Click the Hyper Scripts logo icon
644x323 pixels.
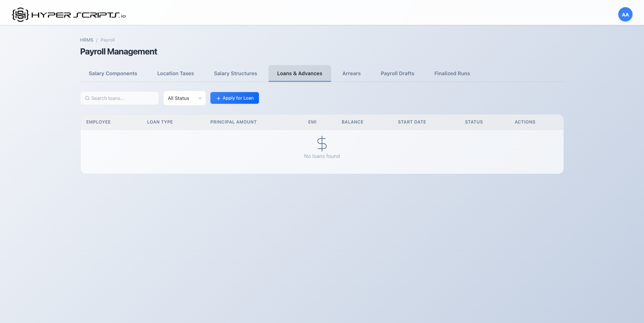point(20,14)
